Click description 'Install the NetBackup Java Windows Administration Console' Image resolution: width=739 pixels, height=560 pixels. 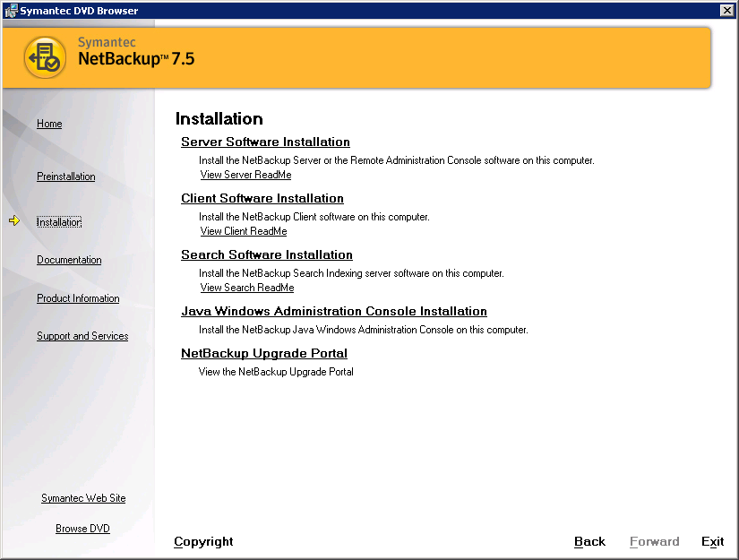326,330
